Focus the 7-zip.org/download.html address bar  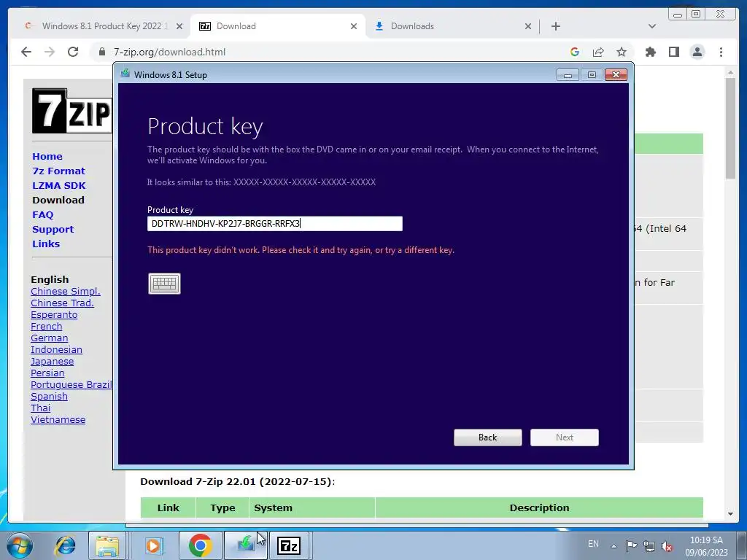[170, 52]
